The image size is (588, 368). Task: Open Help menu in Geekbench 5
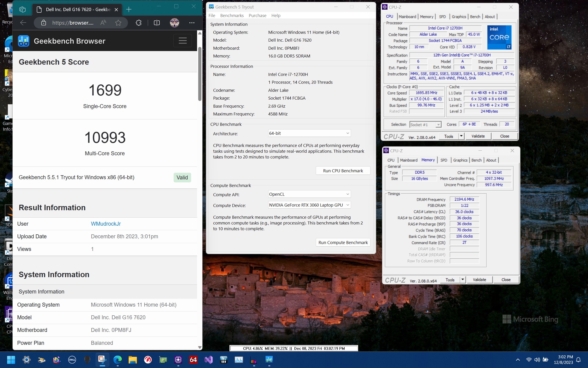point(276,15)
